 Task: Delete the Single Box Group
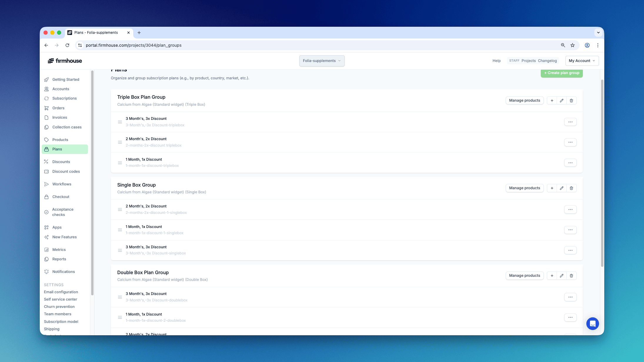click(571, 188)
